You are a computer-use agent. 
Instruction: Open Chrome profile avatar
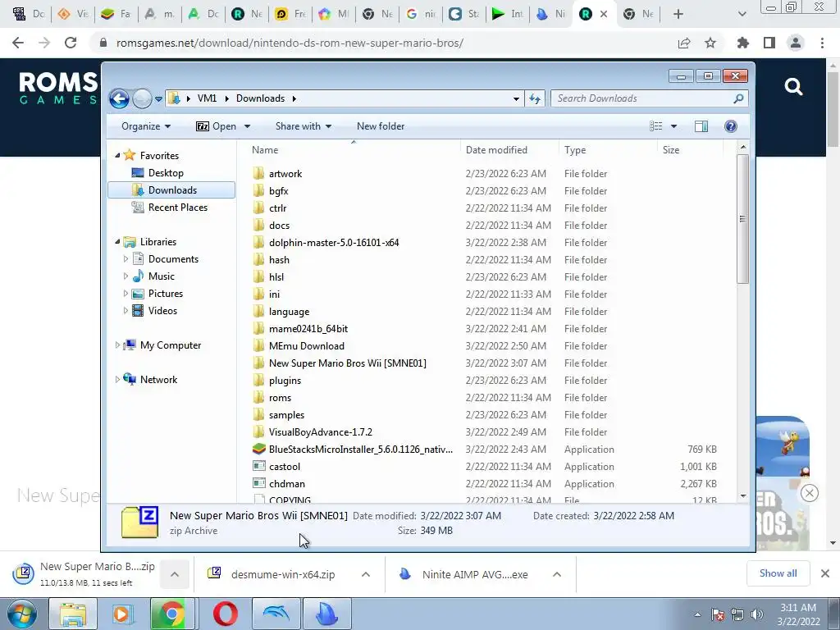pos(796,43)
